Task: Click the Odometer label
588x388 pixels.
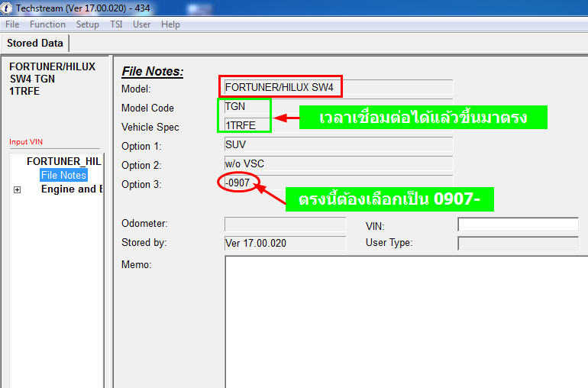Action: click(x=144, y=223)
